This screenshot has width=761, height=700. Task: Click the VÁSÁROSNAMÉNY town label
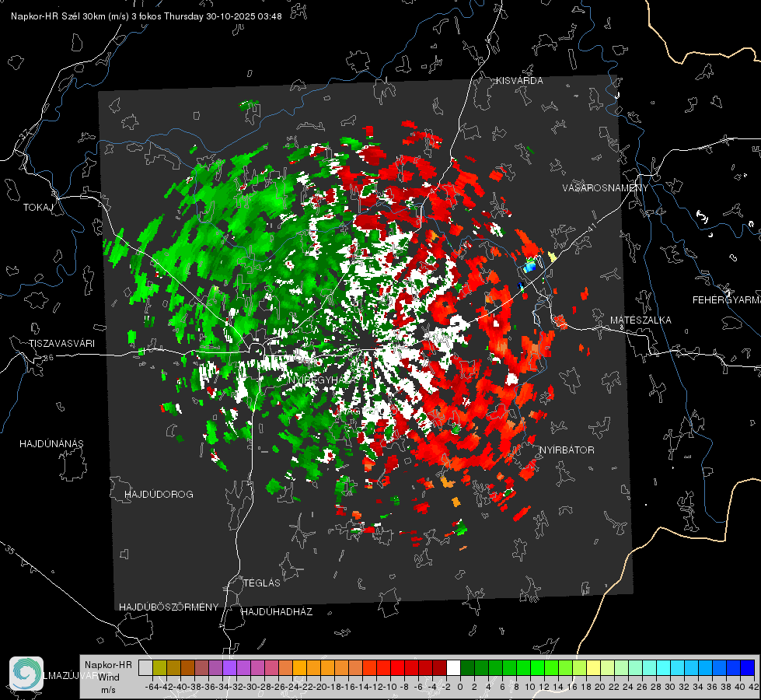pos(606,188)
